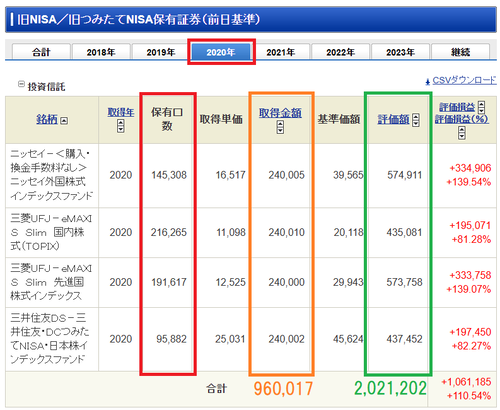This screenshot has height=410, width=500.
Task: Click the sort arrows under 評価損益(%)
Action: [462, 133]
